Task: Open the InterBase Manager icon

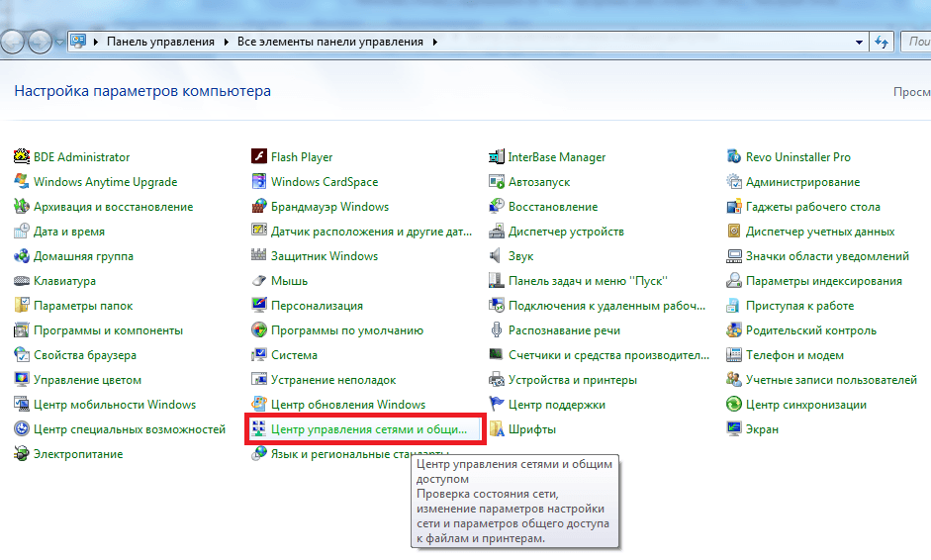Action: tap(497, 156)
